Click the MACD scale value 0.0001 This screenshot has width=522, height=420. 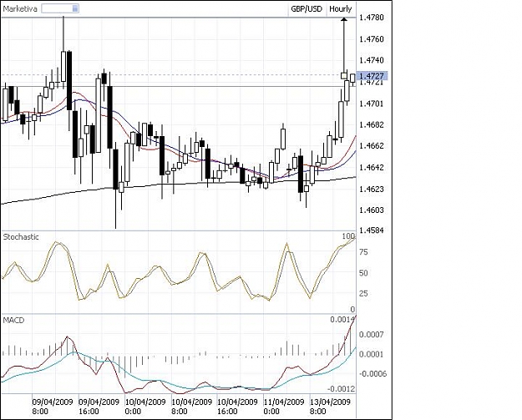tap(371, 354)
